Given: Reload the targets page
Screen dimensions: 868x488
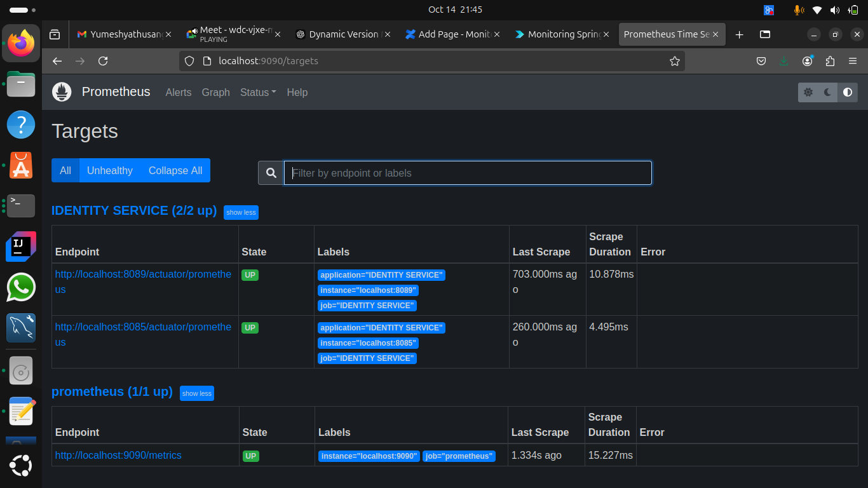Looking at the screenshot, I should pyautogui.click(x=103, y=61).
